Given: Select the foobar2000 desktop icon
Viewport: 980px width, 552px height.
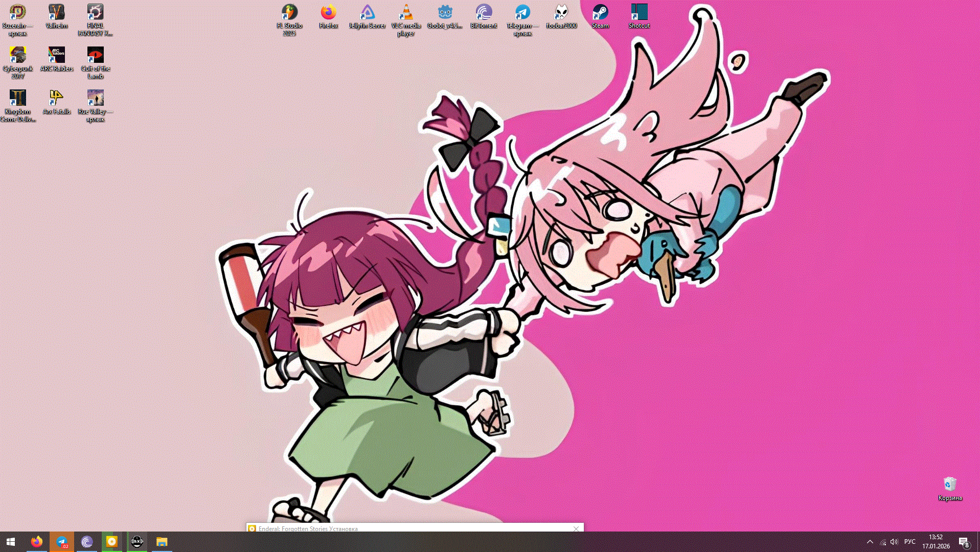Looking at the screenshot, I should tap(562, 16).
